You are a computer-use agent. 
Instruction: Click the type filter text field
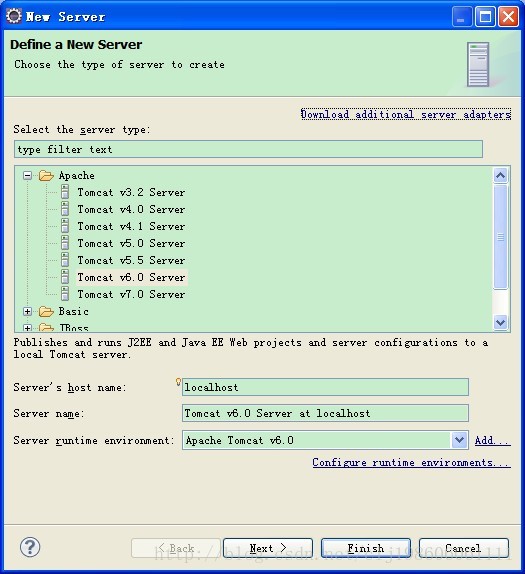tap(248, 149)
